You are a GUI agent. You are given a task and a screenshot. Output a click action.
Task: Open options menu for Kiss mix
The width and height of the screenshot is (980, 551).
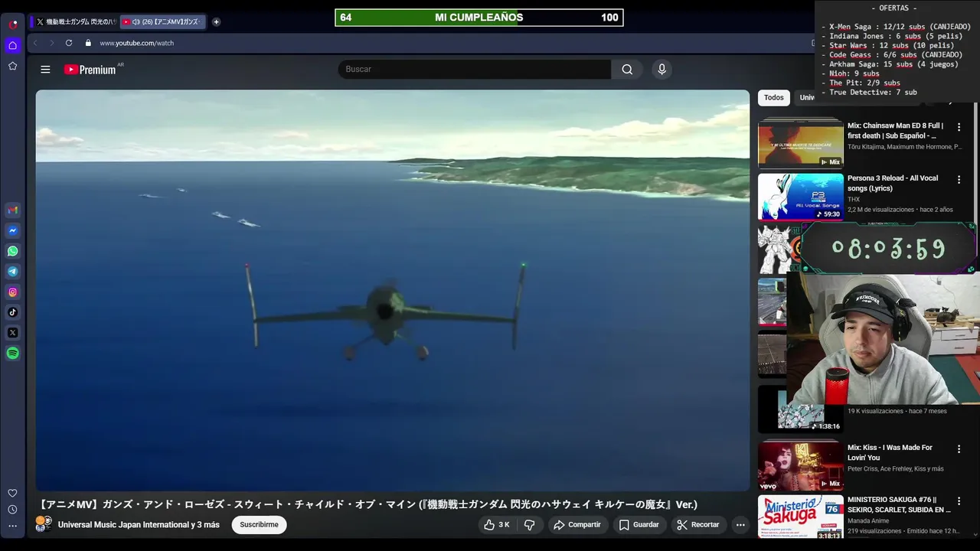959,449
